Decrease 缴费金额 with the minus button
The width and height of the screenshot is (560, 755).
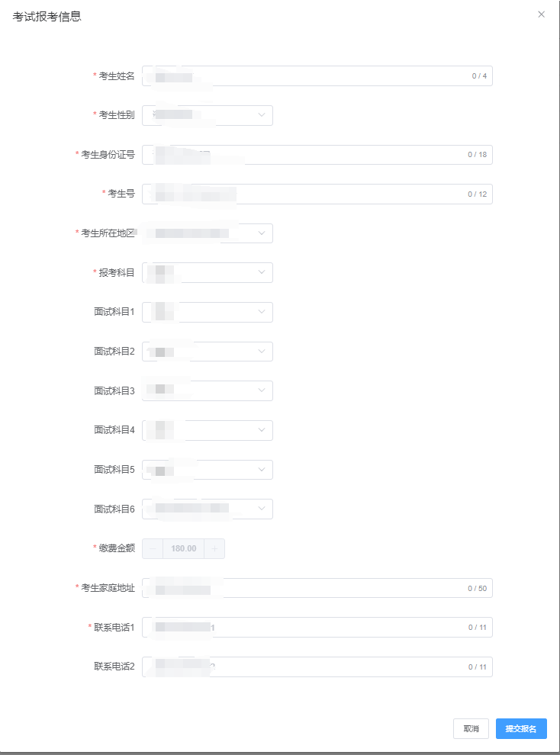[153, 548]
